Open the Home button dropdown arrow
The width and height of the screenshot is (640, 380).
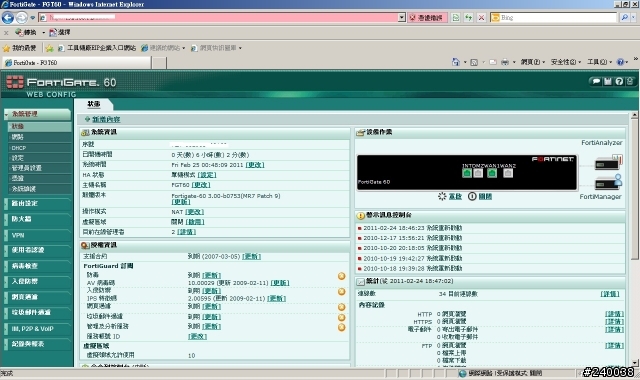pyautogui.click(x=465, y=62)
